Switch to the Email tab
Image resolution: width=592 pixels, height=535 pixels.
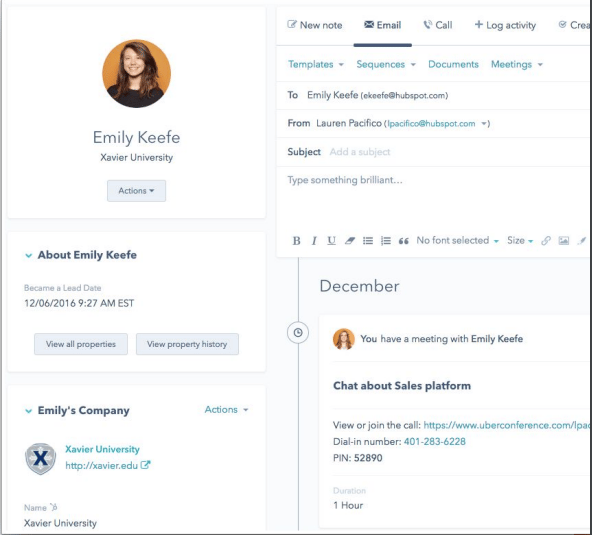382,25
